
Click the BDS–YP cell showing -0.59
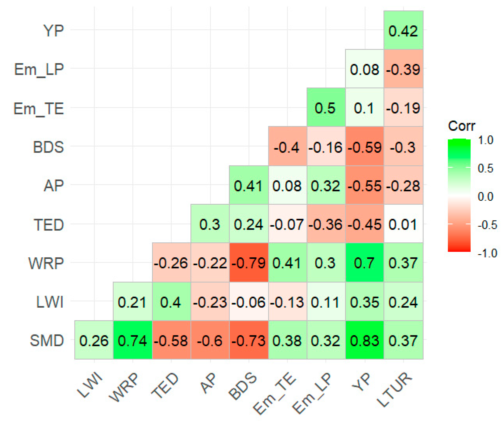[364, 146]
